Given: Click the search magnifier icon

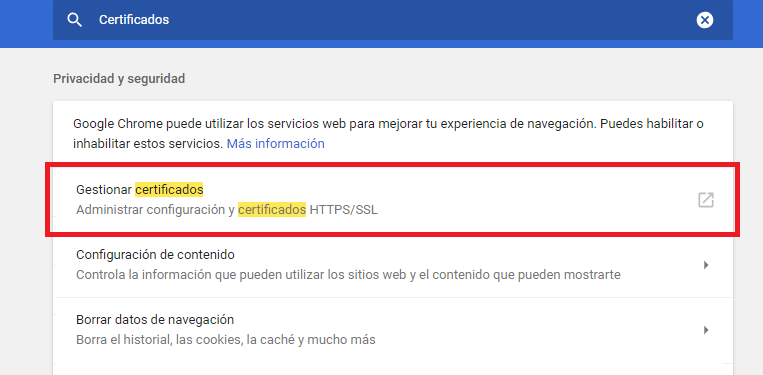Looking at the screenshot, I should 74,20.
